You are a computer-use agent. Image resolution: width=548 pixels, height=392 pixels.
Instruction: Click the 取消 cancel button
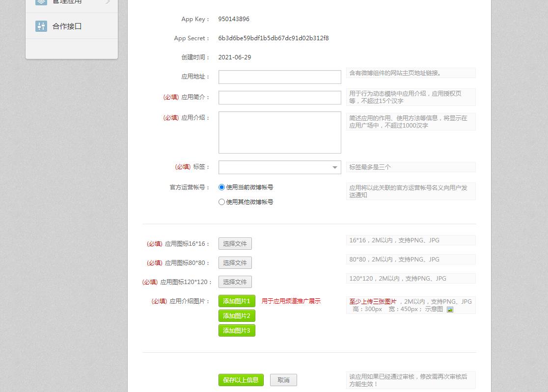pos(283,380)
